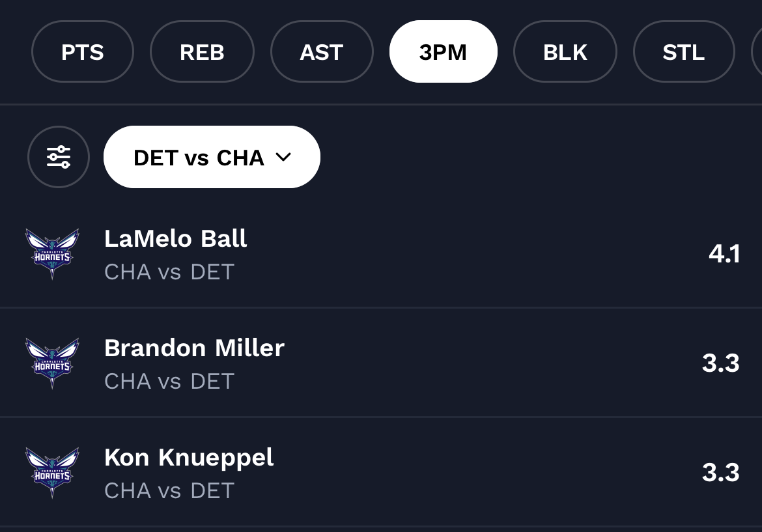Click Brandon Miller's 3.3 projection value

click(720, 363)
